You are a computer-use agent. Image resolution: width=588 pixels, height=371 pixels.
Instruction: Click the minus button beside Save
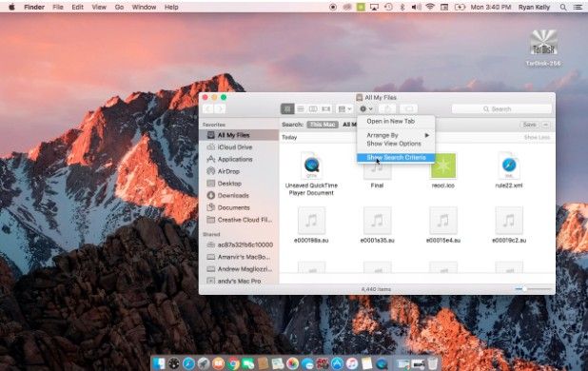(x=545, y=125)
